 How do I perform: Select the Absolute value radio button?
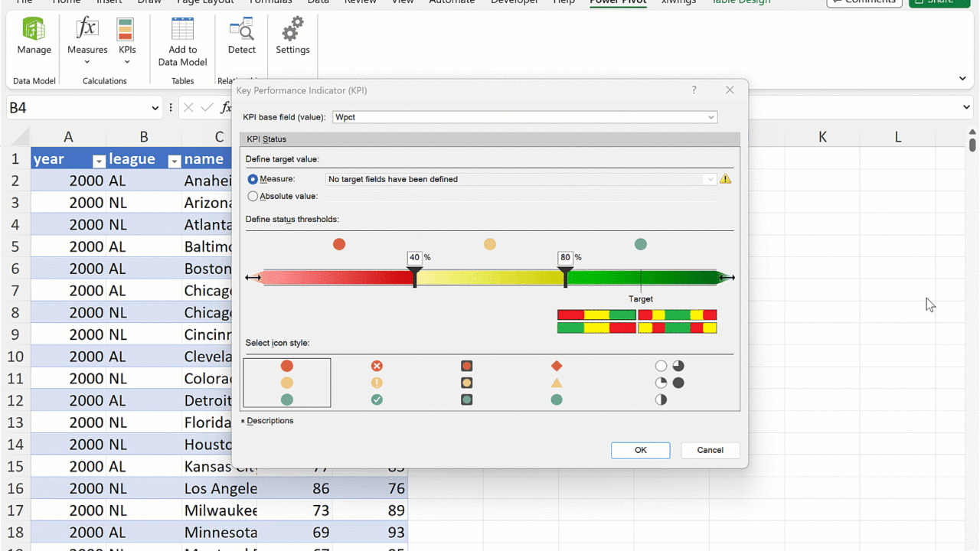point(253,197)
